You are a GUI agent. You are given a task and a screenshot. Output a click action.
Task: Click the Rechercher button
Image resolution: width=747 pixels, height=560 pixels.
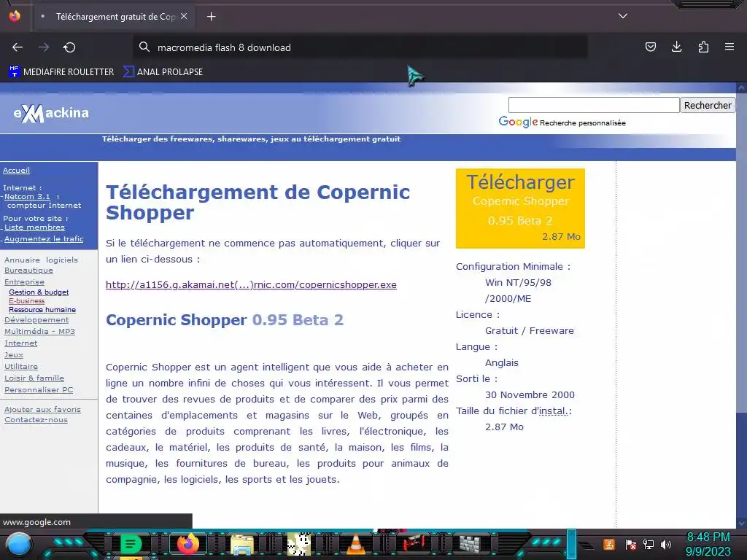coord(708,105)
